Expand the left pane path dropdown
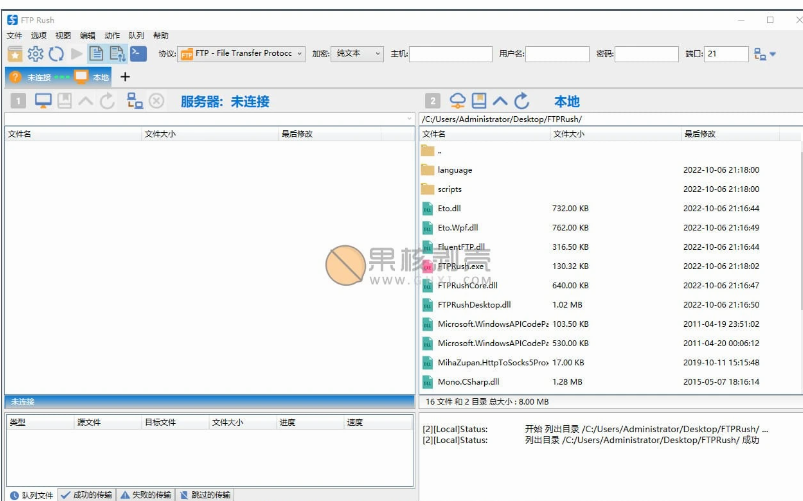Viewport: 803px width, 501px height. [409, 119]
